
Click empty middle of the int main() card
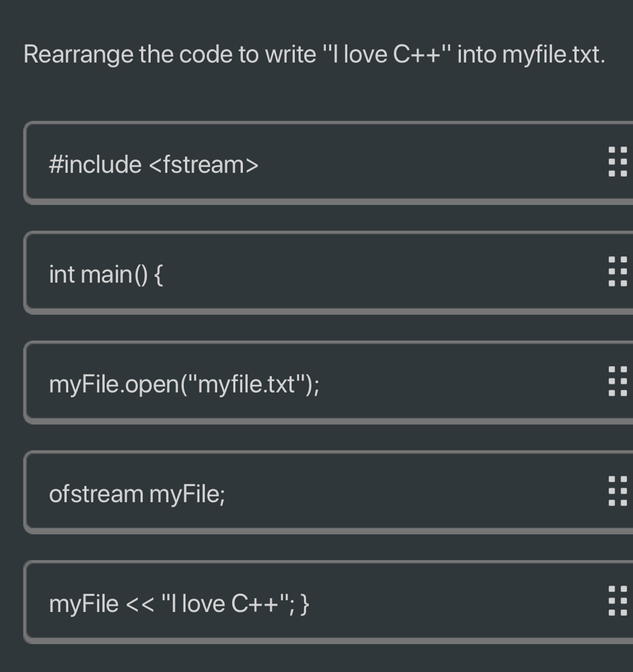(379, 273)
